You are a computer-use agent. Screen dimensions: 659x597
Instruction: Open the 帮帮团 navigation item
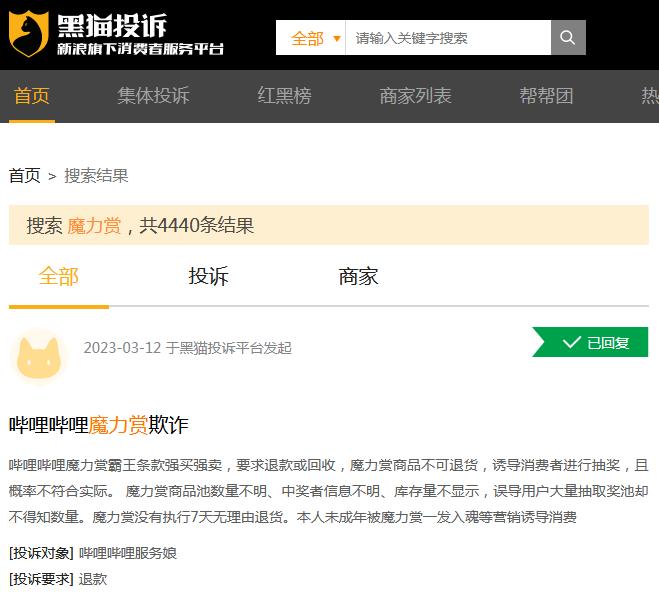tap(546, 96)
